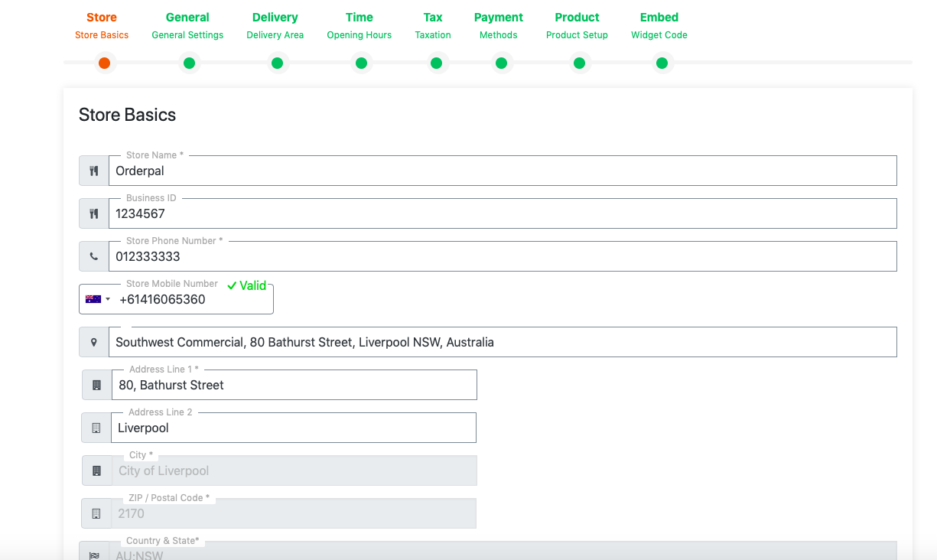
Task: Click the phone icon beside Store Phone Number
Action: tap(94, 256)
